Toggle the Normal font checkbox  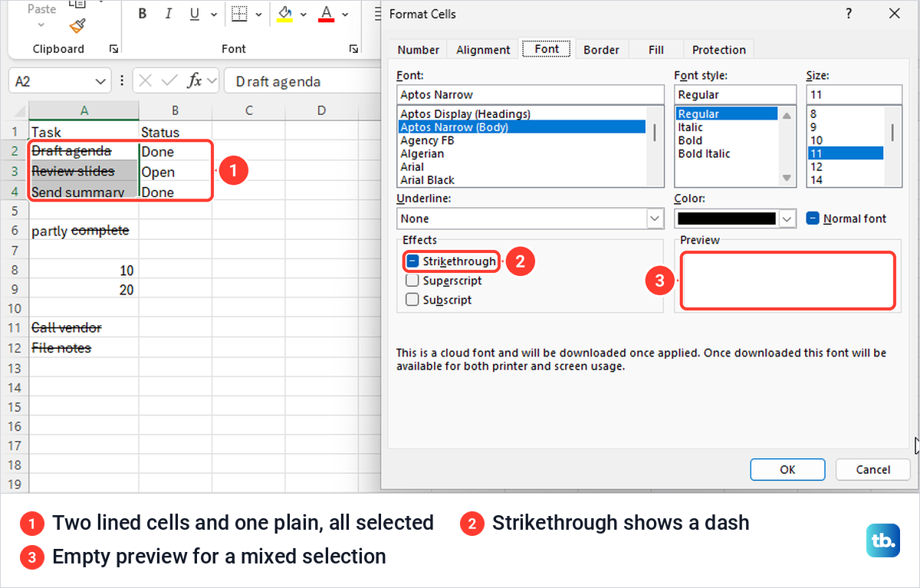(x=813, y=218)
